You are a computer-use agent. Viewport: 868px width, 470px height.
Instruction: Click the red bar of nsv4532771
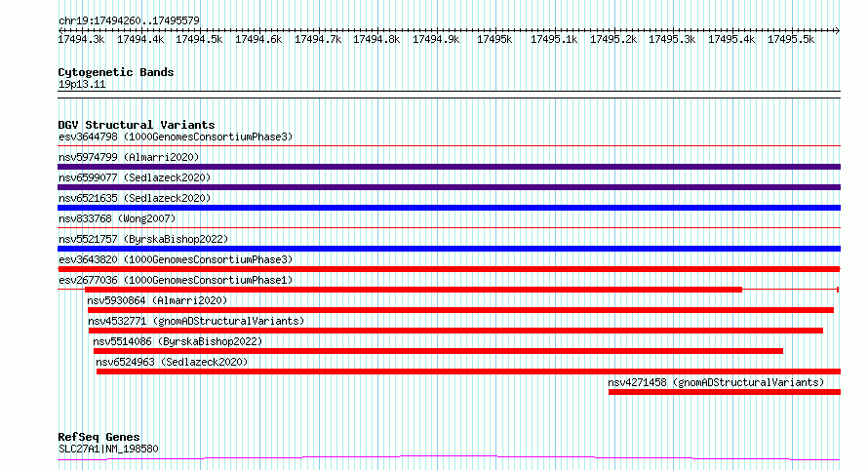click(455, 331)
